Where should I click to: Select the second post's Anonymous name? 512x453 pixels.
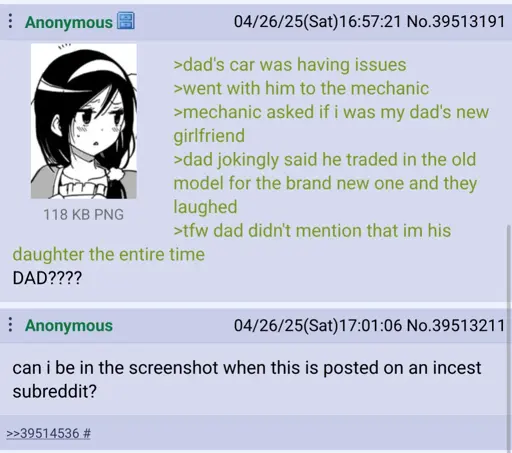click(x=69, y=325)
